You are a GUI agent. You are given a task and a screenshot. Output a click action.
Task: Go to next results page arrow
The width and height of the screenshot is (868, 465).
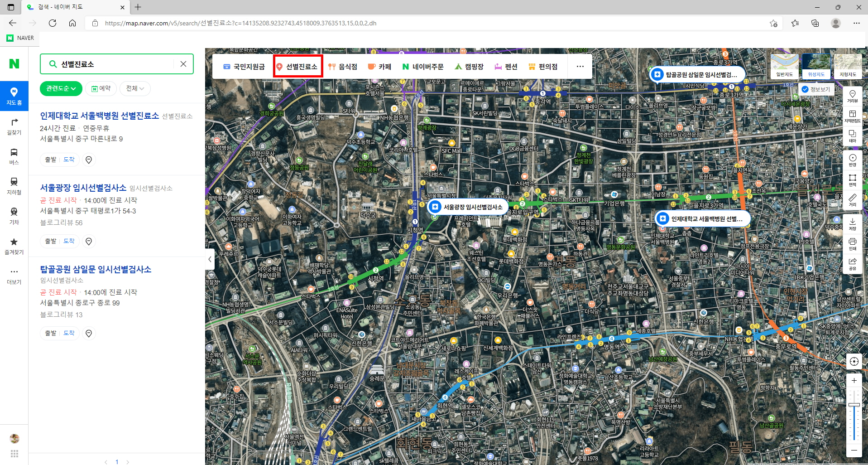128,462
